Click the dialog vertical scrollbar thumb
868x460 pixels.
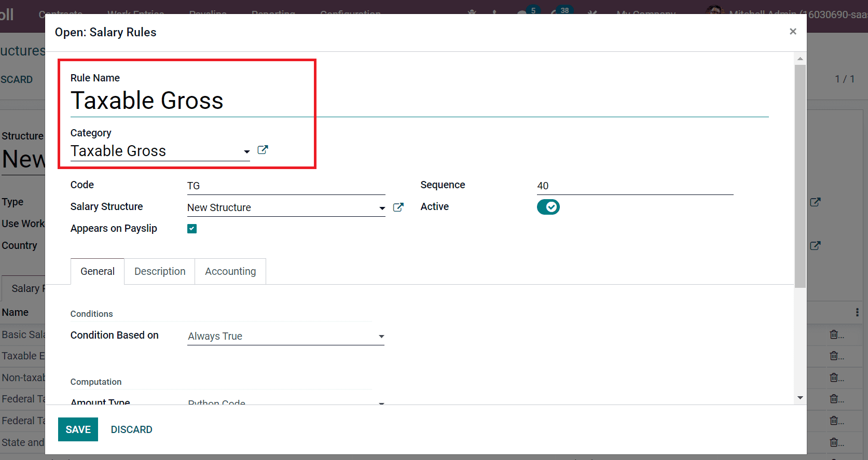pyautogui.click(x=800, y=176)
